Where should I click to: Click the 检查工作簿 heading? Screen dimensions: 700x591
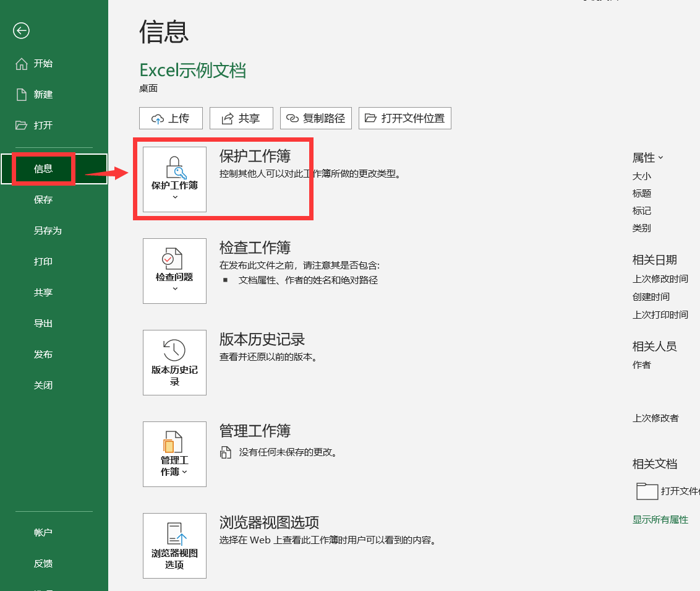tap(255, 248)
